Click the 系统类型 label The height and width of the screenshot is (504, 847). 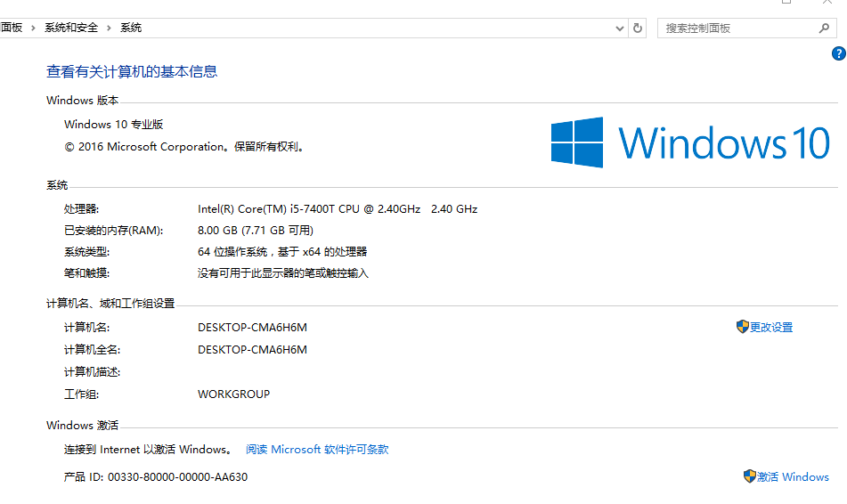click(x=86, y=252)
